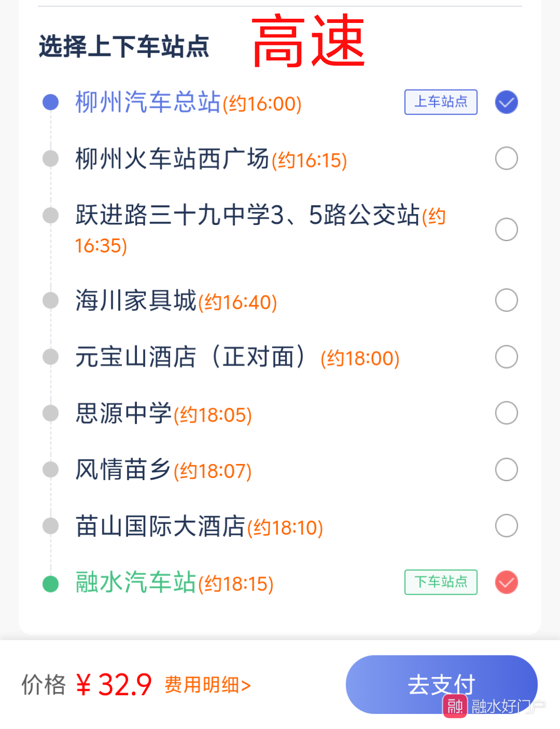This screenshot has width=560, height=729.
Task: Tap the 融水好门户 watermark logo icon
Action: point(454,706)
